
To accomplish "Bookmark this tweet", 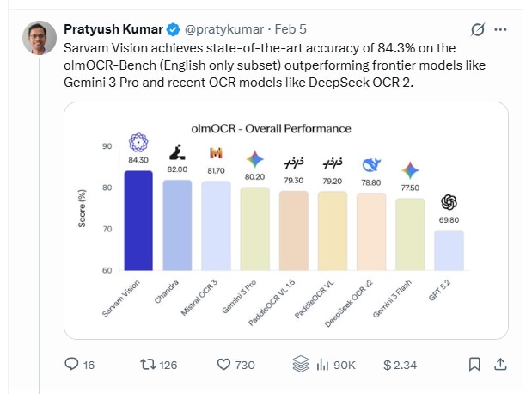I will (x=474, y=365).
